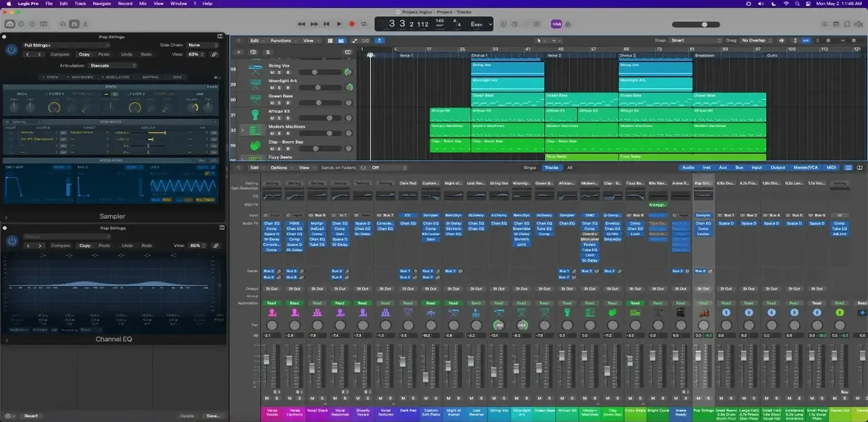Toggle the waveform zoom icon in the Tracks toolbar

click(782, 40)
